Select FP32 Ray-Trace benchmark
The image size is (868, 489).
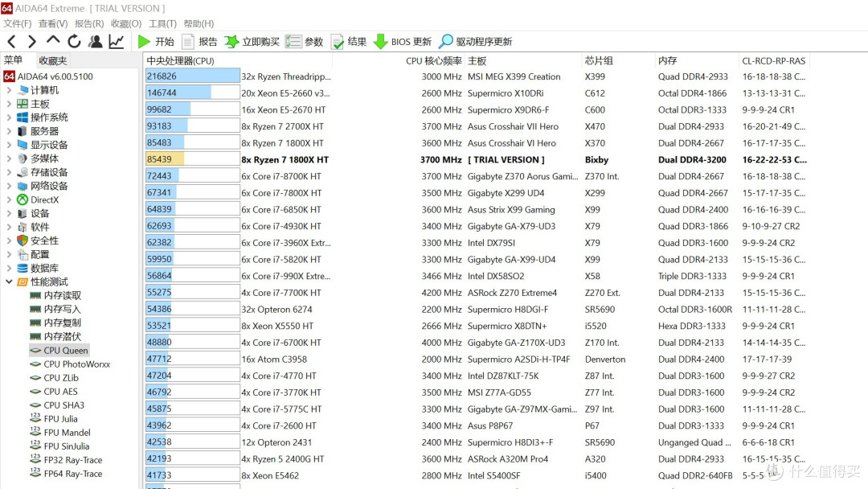(66, 460)
